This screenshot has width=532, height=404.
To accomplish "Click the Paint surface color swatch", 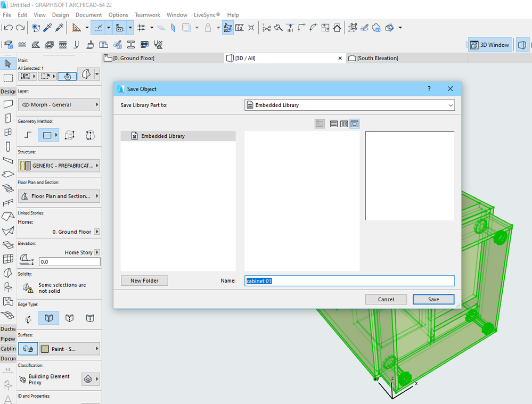I will (x=45, y=349).
